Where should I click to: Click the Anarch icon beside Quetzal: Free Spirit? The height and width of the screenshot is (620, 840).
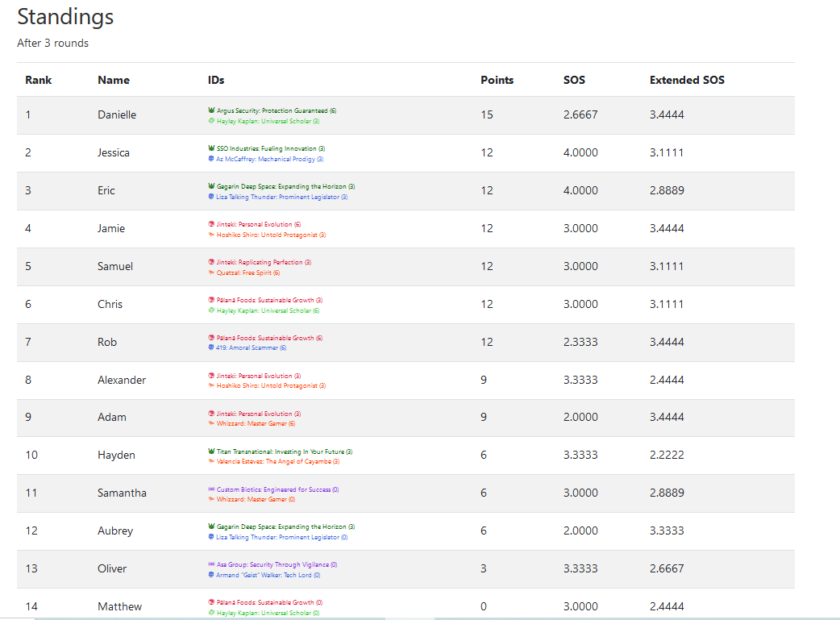pyautogui.click(x=211, y=273)
